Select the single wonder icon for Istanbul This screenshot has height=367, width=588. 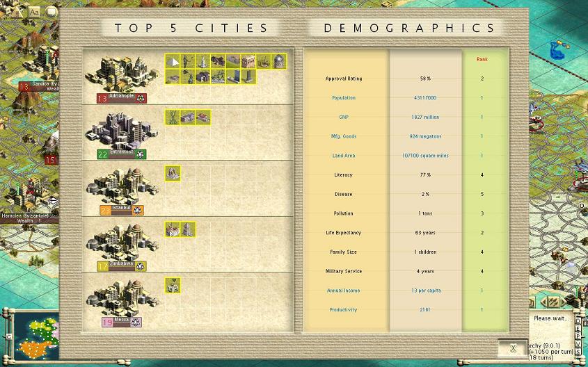tap(173, 173)
